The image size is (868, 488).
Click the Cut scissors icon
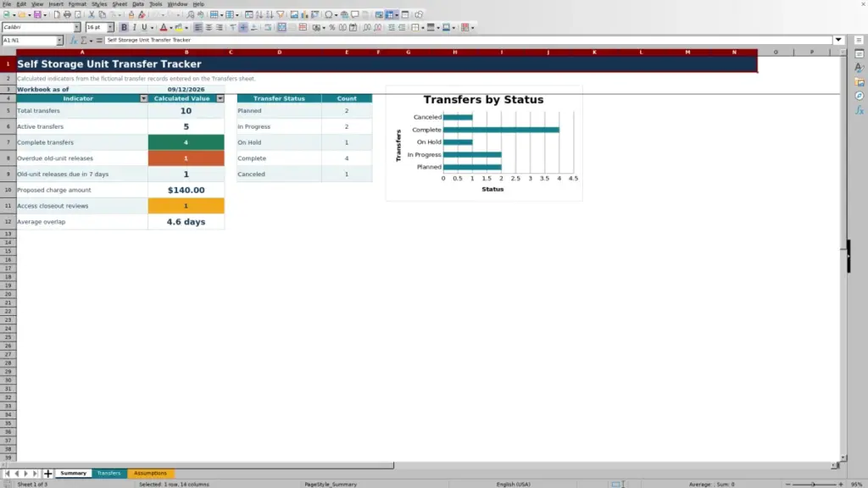[92, 14]
